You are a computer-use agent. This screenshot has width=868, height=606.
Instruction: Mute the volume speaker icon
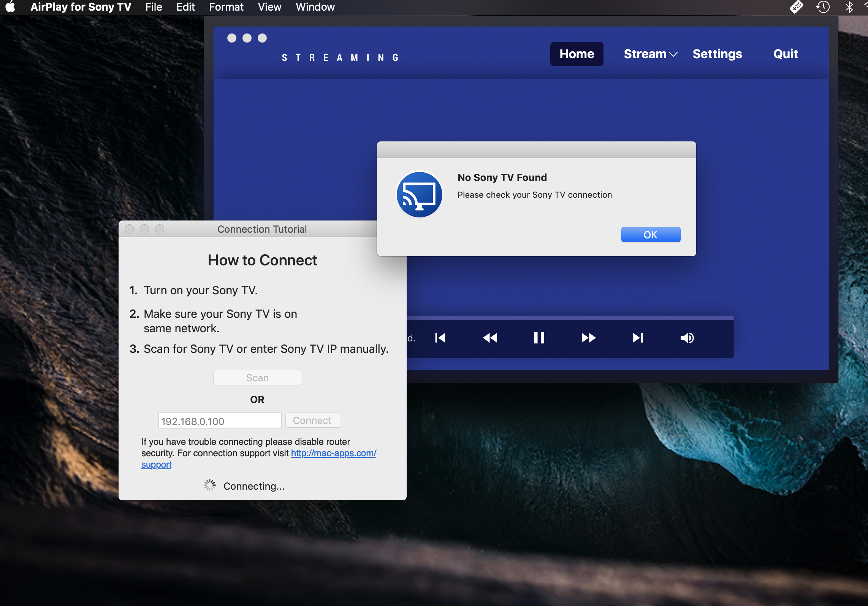pos(687,338)
